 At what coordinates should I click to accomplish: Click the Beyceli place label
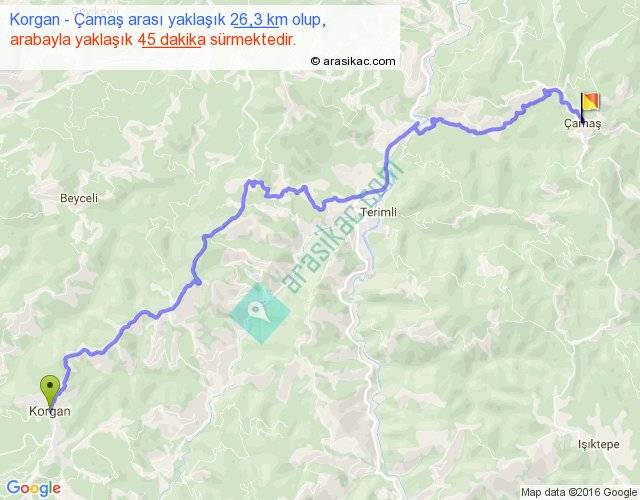click(x=79, y=198)
